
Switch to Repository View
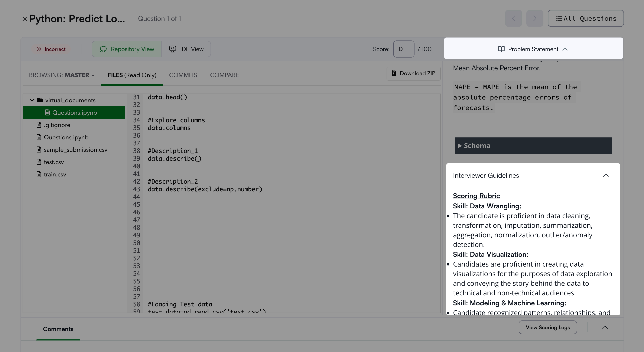(x=127, y=49)
